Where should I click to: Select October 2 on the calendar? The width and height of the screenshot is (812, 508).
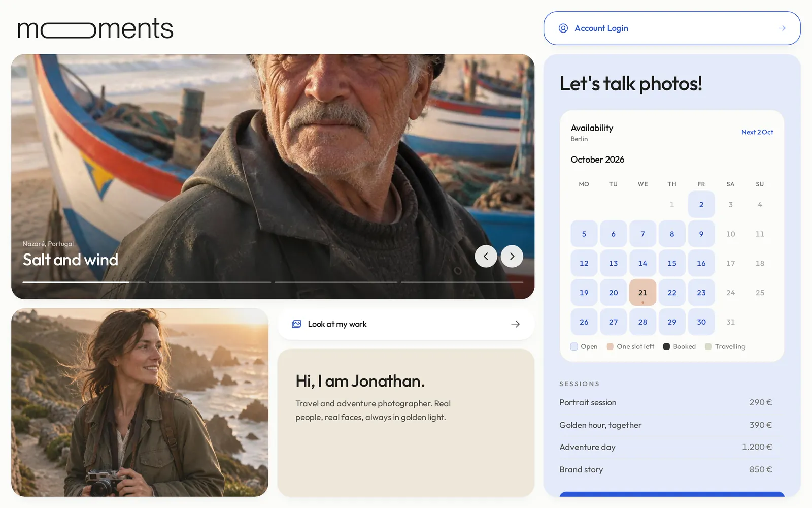[x=701, y=205]
